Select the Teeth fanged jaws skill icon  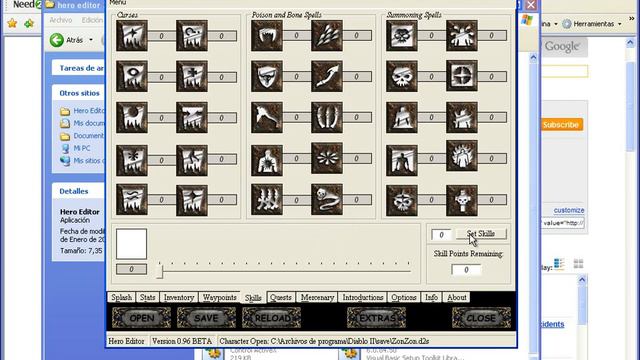[x=267, y=36]
